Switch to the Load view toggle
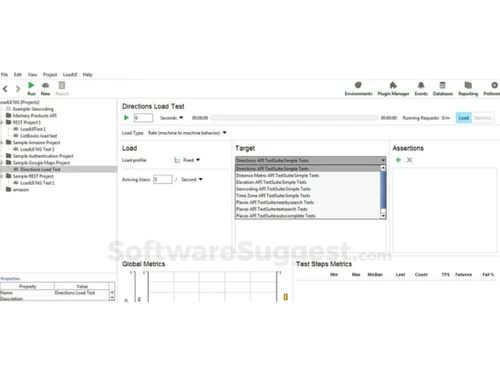500x375 pixels. click(464, 118)
